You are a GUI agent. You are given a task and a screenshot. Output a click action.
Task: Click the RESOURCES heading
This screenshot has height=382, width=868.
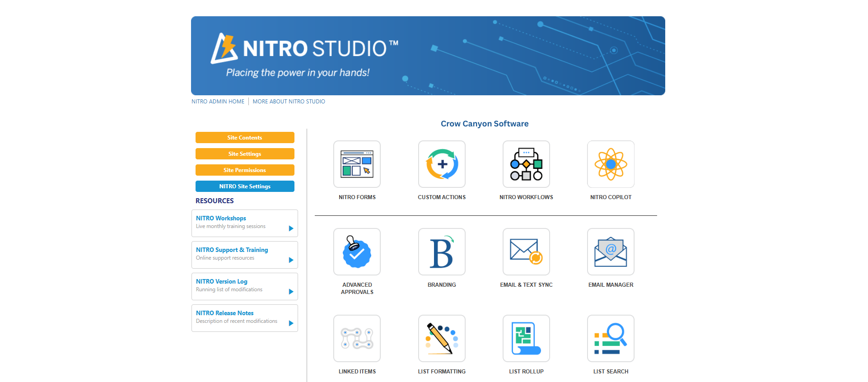(215, 201)
